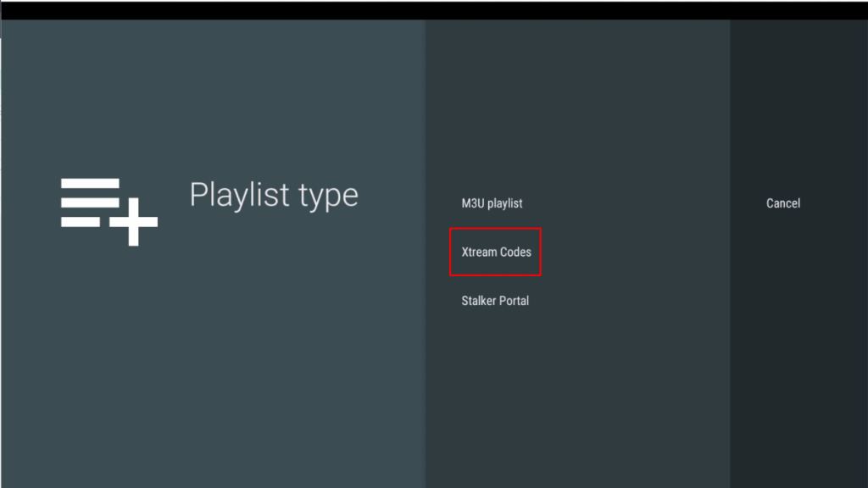Choose Stalker Portal from the list
Image resolution: width=868 pixels, height=488 pixels.
coord(493,301)
